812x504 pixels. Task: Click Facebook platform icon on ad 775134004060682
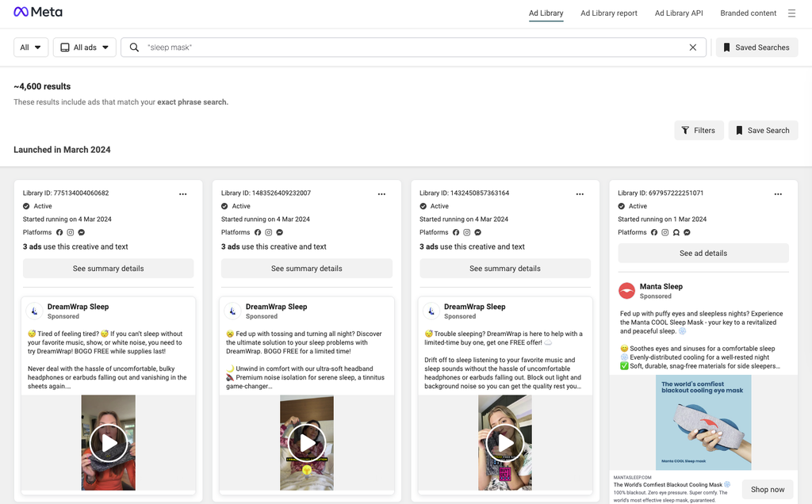59,232
